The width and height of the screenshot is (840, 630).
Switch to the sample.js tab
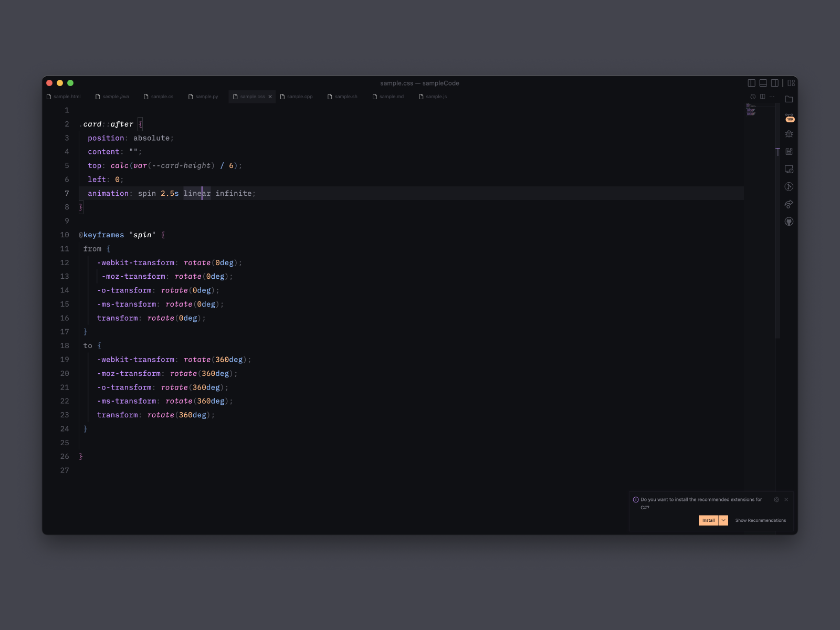433,97
